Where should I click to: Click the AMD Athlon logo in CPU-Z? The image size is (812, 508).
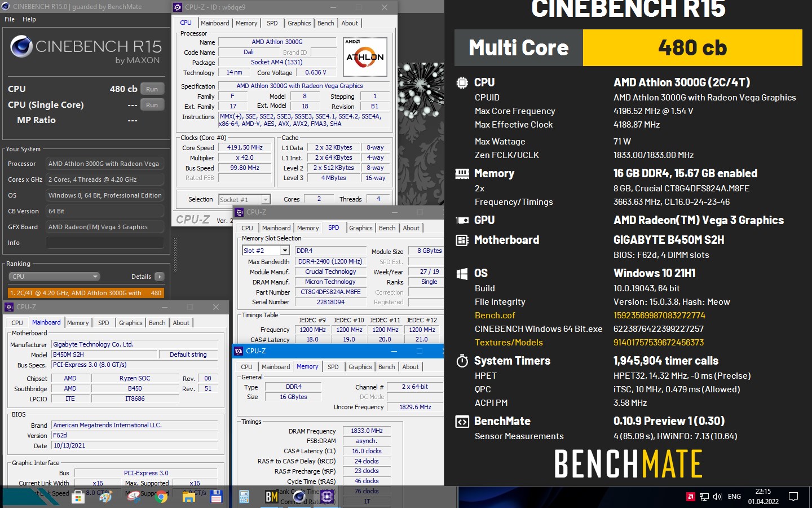coord(365,56)
